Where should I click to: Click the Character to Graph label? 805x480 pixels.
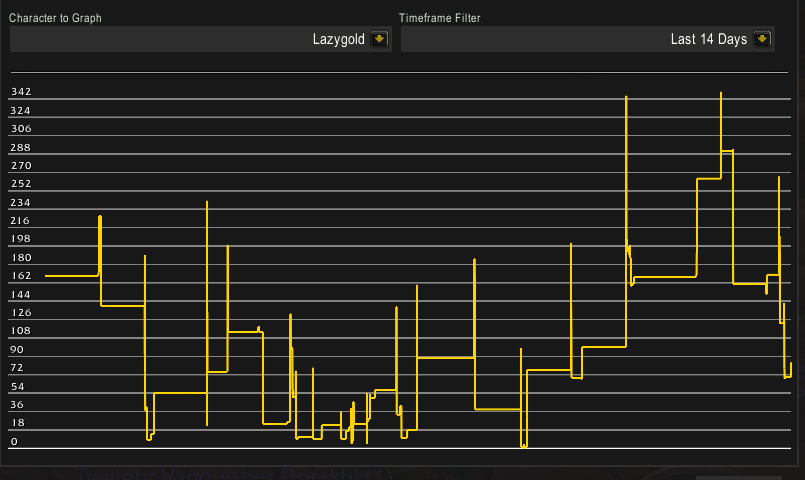tap(55, 18)
